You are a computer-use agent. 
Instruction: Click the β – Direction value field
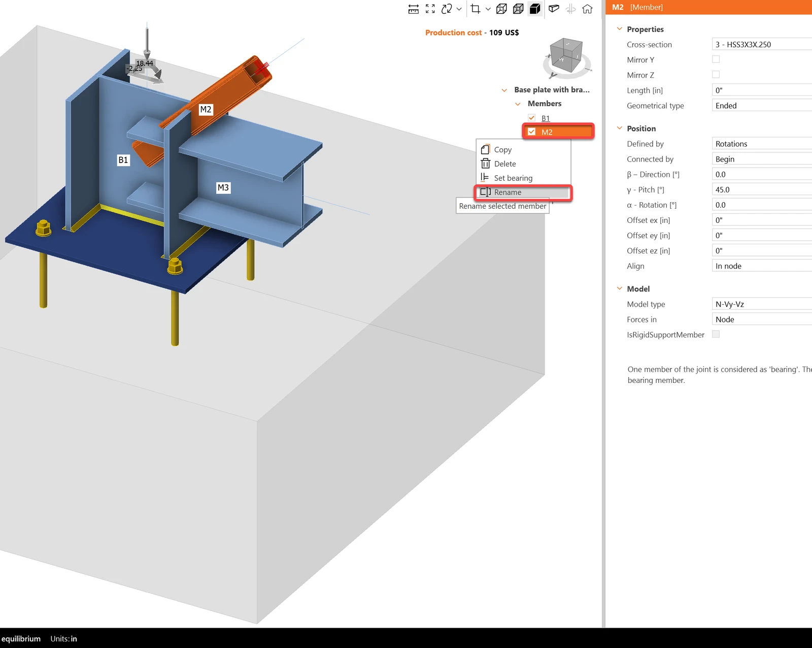coord(762,174)
